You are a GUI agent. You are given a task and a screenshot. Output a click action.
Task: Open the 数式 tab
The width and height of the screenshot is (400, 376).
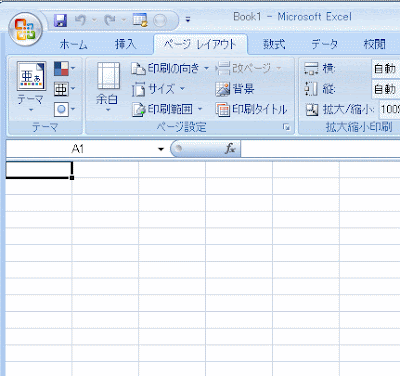click(x=275, y=44)
